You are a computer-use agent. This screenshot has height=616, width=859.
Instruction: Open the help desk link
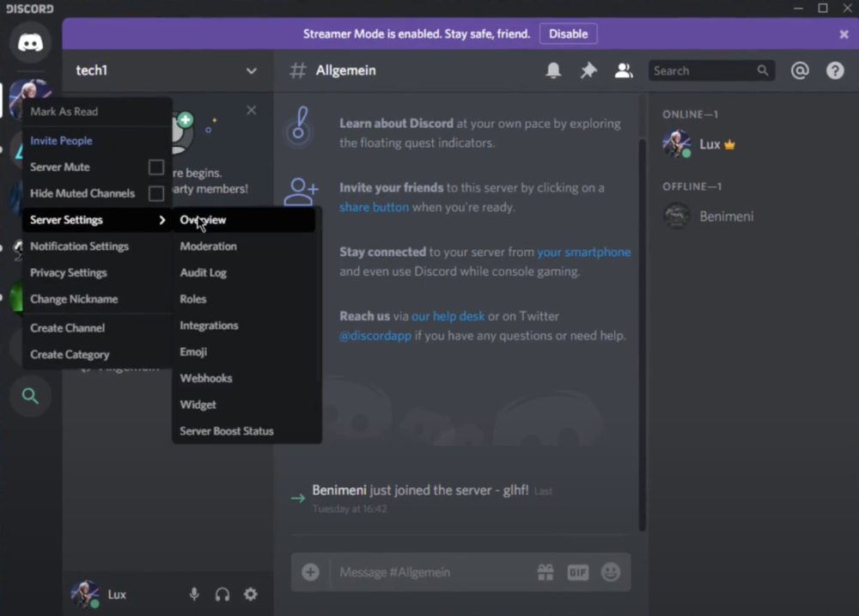pos(448,316)
